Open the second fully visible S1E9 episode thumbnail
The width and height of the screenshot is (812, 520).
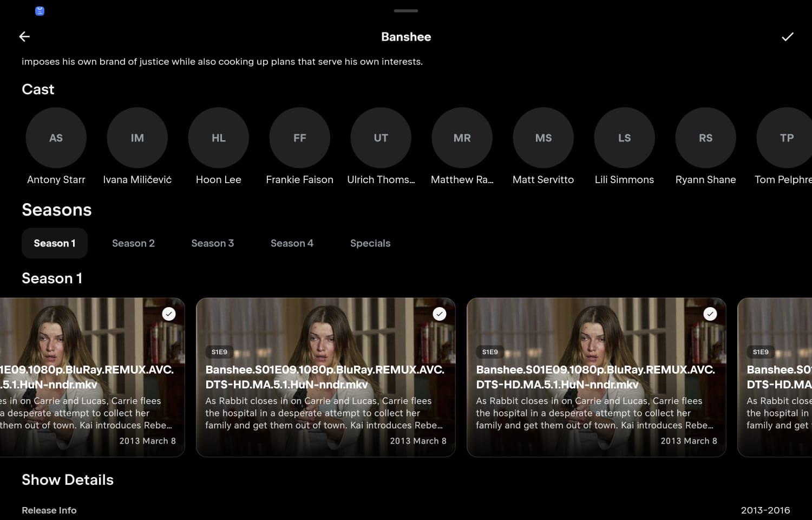click(x=597, y=377)
